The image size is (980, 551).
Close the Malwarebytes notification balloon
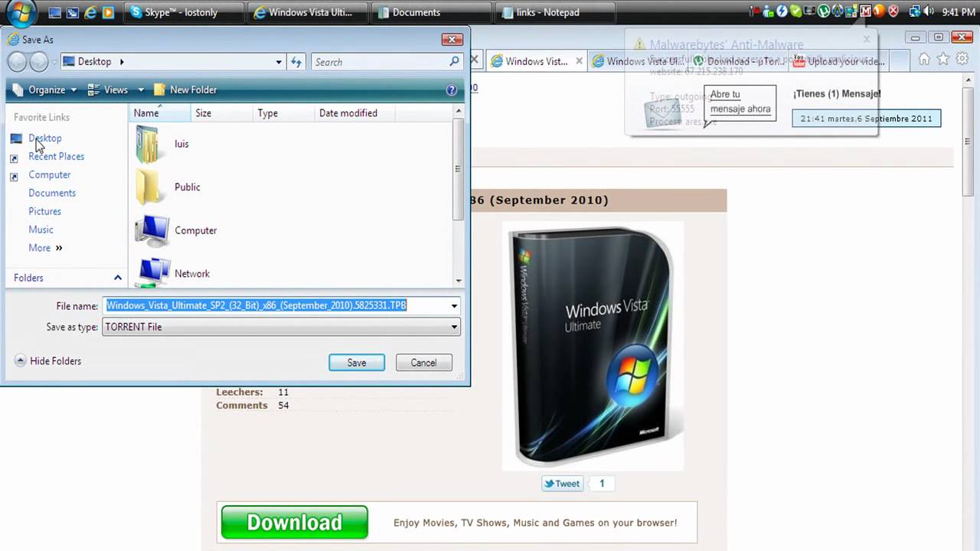pos(867,38)
